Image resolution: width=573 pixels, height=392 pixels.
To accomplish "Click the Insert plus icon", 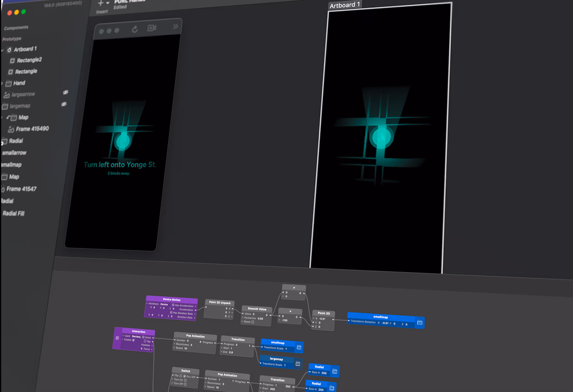I will pos(100,3).
